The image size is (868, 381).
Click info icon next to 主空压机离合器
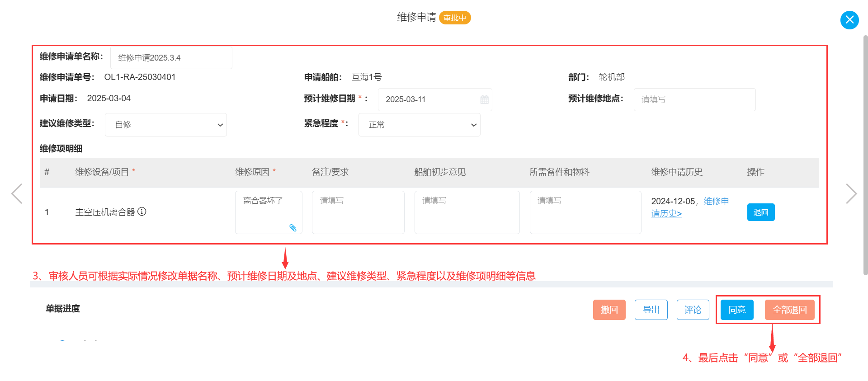tap(142, 212)
